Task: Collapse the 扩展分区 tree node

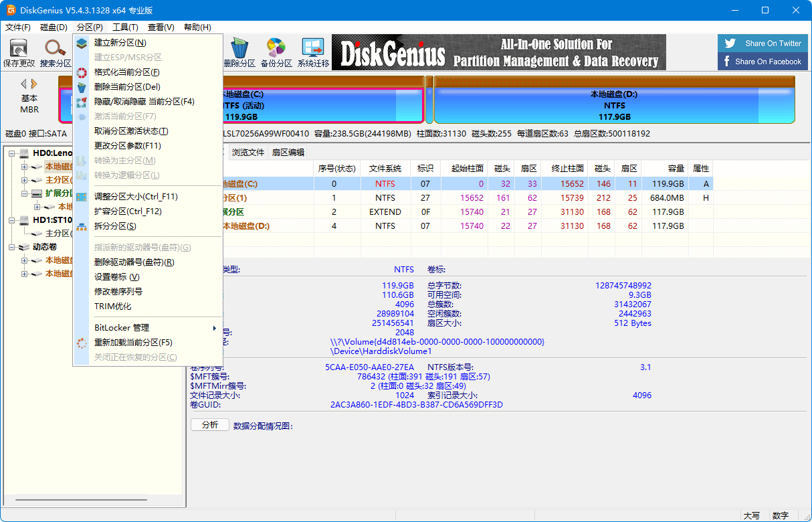Action: (25, 193)
